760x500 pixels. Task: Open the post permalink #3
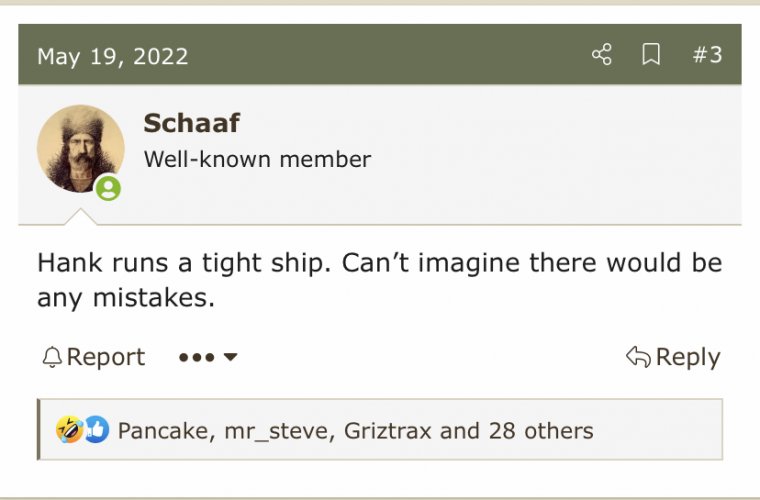point(707,55)
